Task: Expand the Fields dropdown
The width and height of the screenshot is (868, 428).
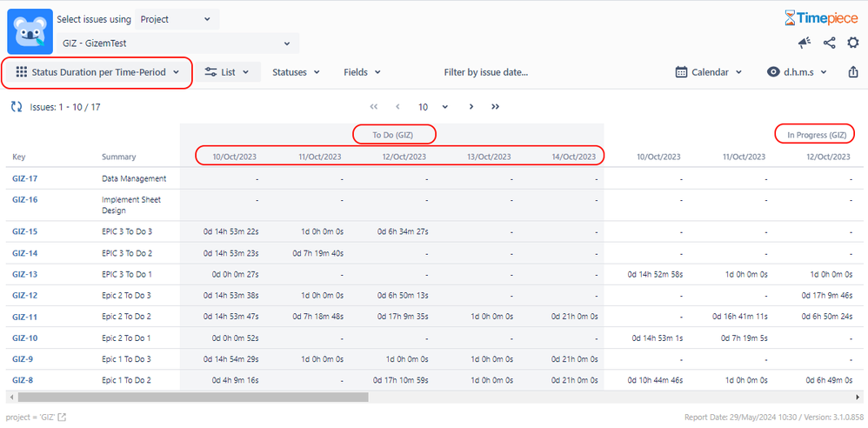Action: point(362,72)
